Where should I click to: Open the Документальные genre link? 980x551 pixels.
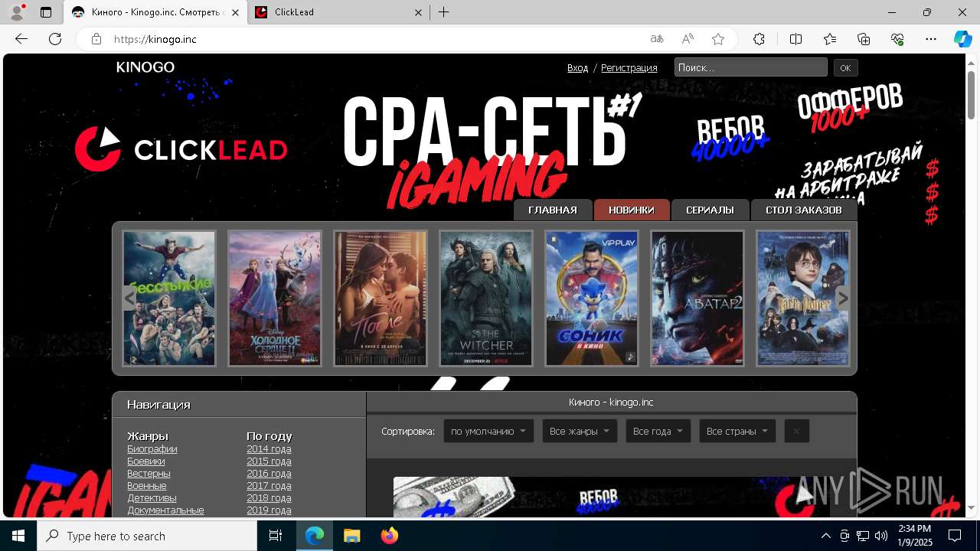pyautogui.click(x=165, y=510)
